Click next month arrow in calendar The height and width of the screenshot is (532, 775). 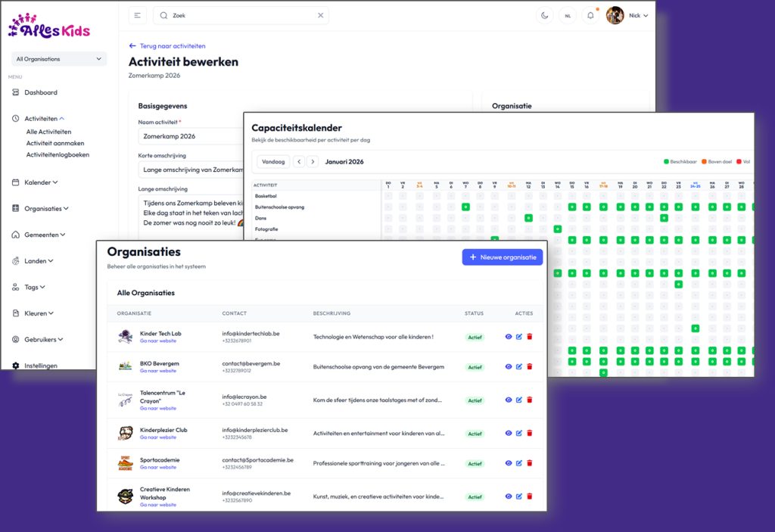click(313, 161)
